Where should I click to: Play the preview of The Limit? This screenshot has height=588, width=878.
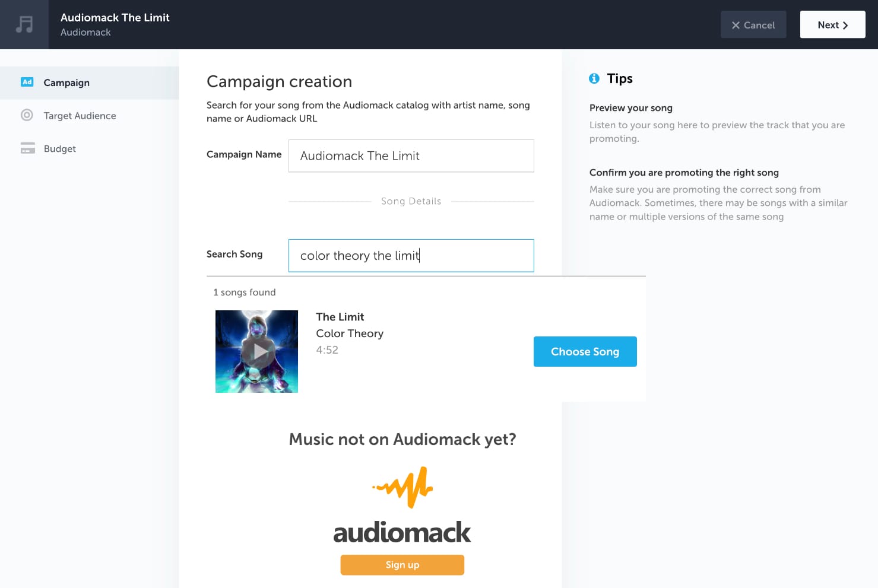258,351
